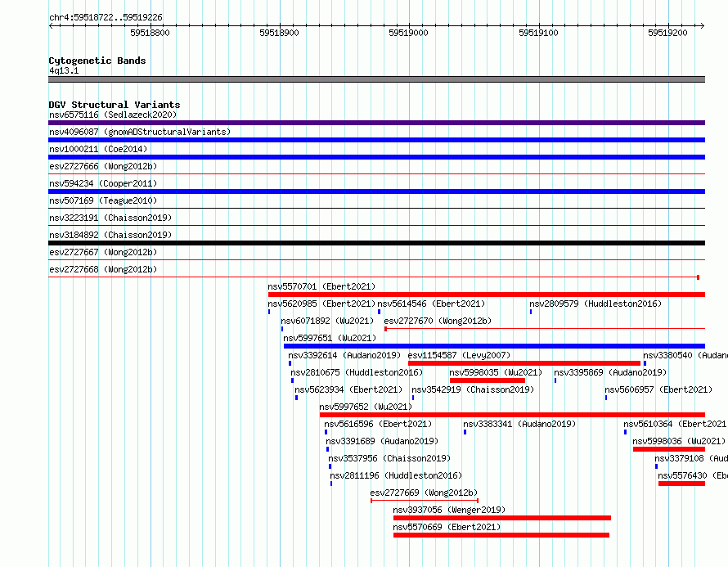Open nsv594234 (Cooper2011) variant entry

[x=103, y=183]
